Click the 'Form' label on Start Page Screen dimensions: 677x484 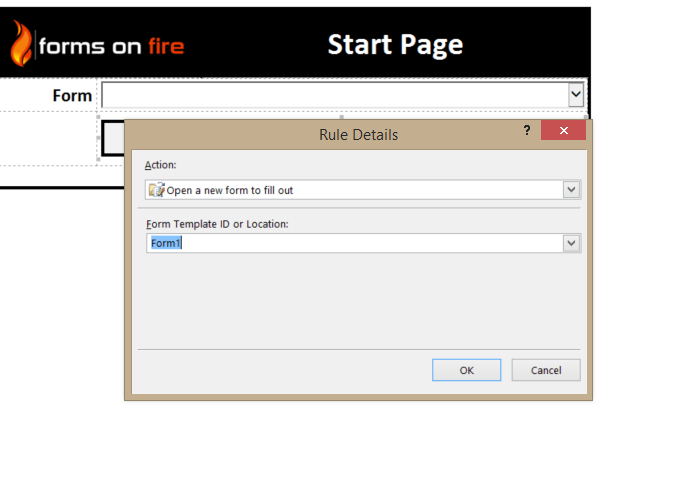click(x=72, y=95)
